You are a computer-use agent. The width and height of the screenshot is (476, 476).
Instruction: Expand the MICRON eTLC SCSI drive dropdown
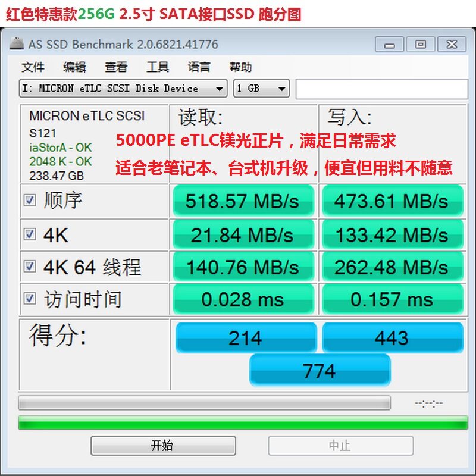click(x=123, y=88)
